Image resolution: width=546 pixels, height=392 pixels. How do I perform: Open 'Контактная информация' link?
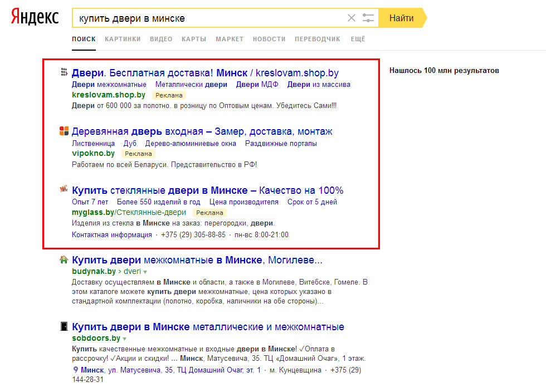tap(112, 234)
